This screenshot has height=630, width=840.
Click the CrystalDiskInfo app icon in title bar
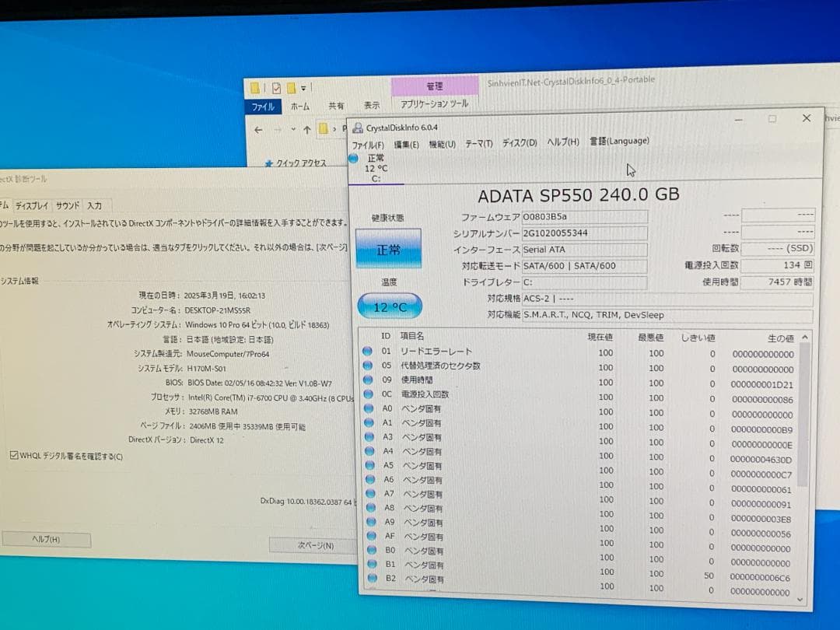click(x=356, y=127)
